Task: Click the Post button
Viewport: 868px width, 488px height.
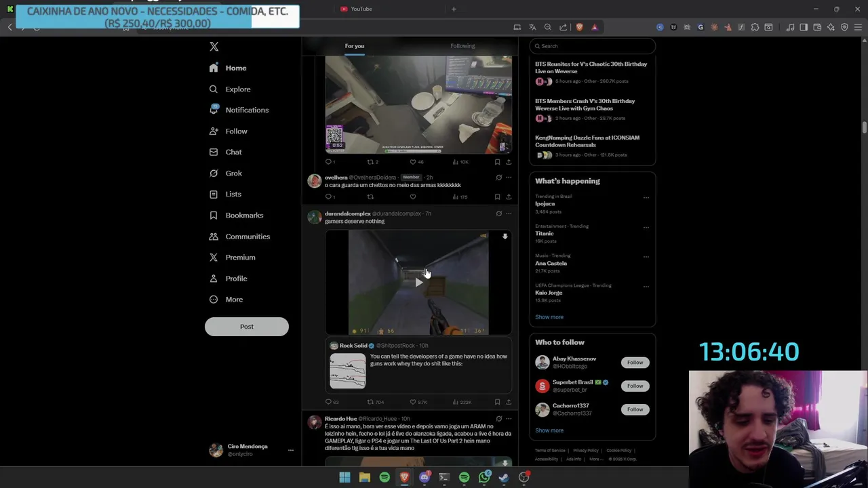Action: click(x=247, y=327)
